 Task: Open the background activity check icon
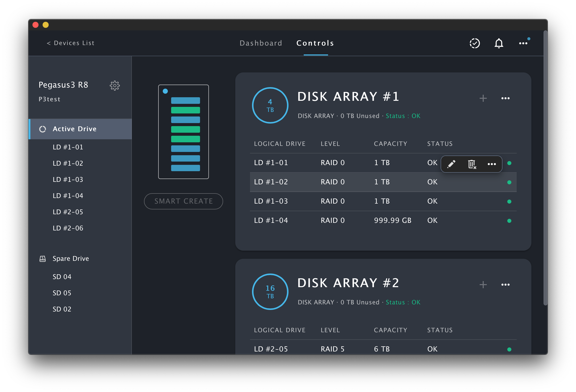pos(475,43)
